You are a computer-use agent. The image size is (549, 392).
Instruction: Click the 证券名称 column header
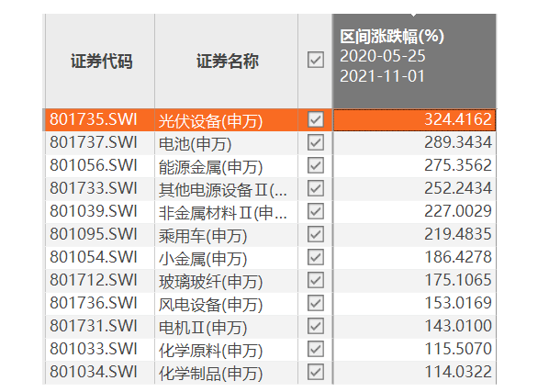(227, 61)
